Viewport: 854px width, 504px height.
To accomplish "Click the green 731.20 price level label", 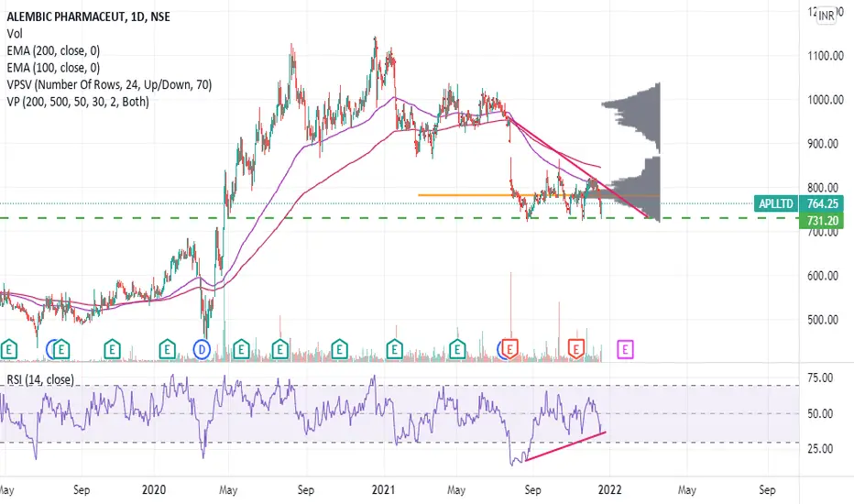I will pyautogui.click(x=822, y=221).
